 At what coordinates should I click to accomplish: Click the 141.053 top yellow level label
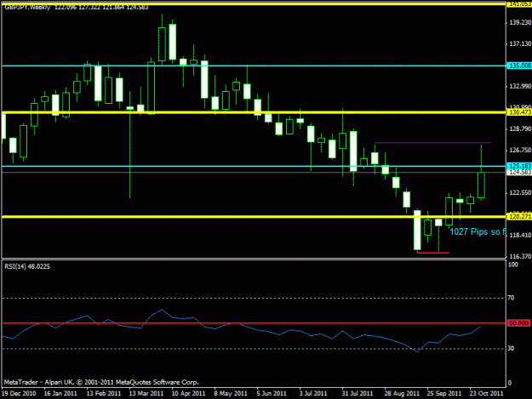point(519,3)
